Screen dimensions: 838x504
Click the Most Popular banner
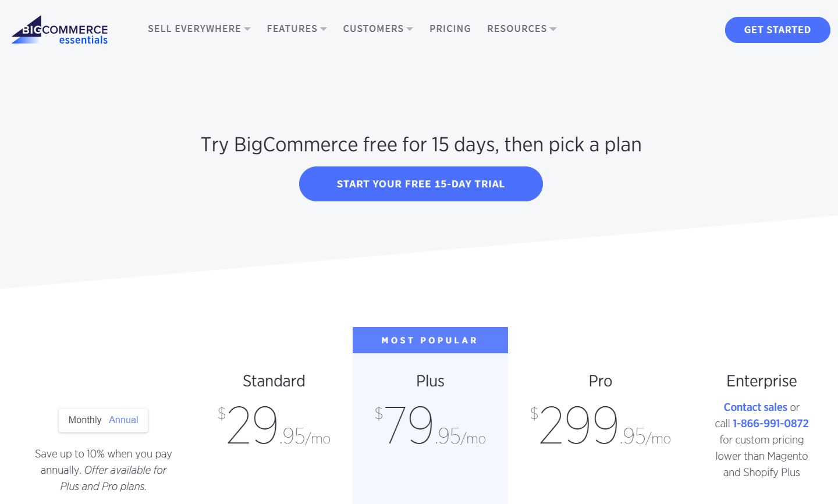coord(430,340)
